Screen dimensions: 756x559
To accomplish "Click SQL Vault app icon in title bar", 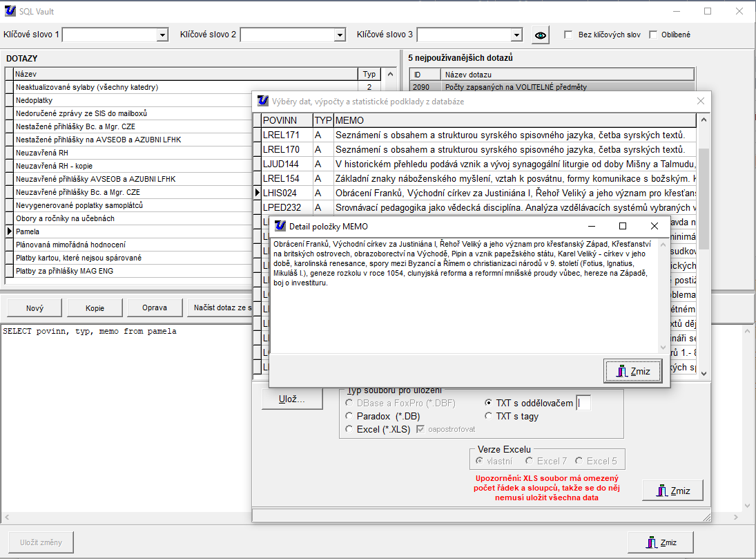I will pos(10,11).
